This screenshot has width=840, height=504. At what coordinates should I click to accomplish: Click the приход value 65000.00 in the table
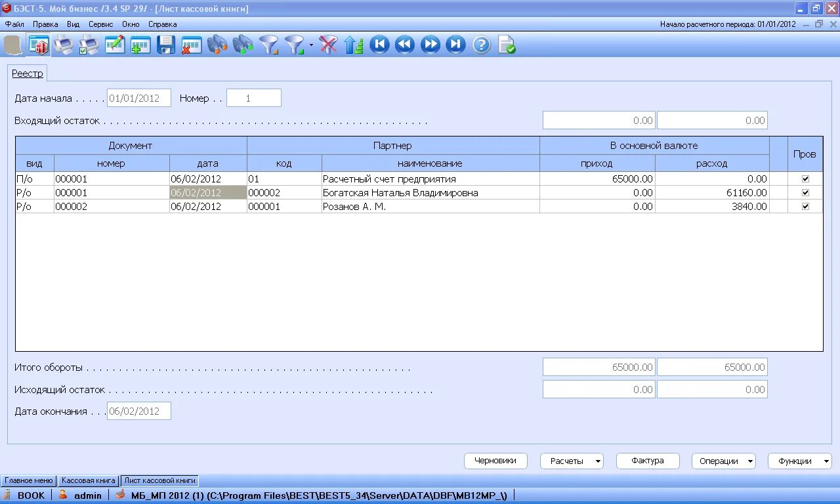(x=597, y=178)
